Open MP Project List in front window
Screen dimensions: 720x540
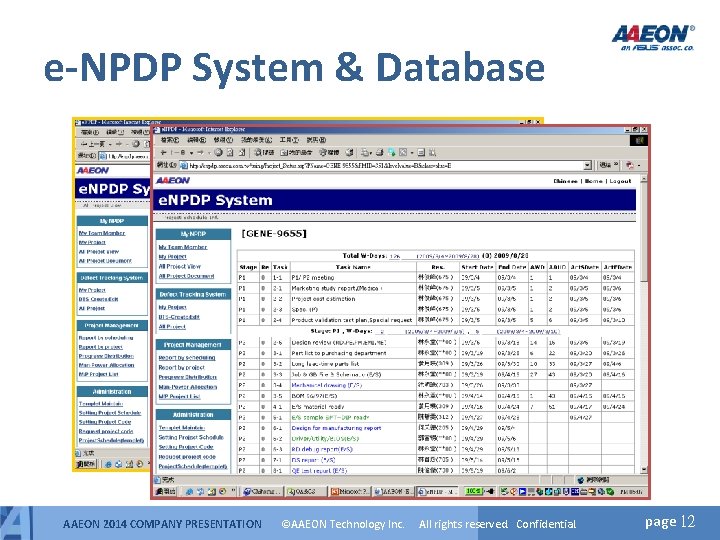179,396
